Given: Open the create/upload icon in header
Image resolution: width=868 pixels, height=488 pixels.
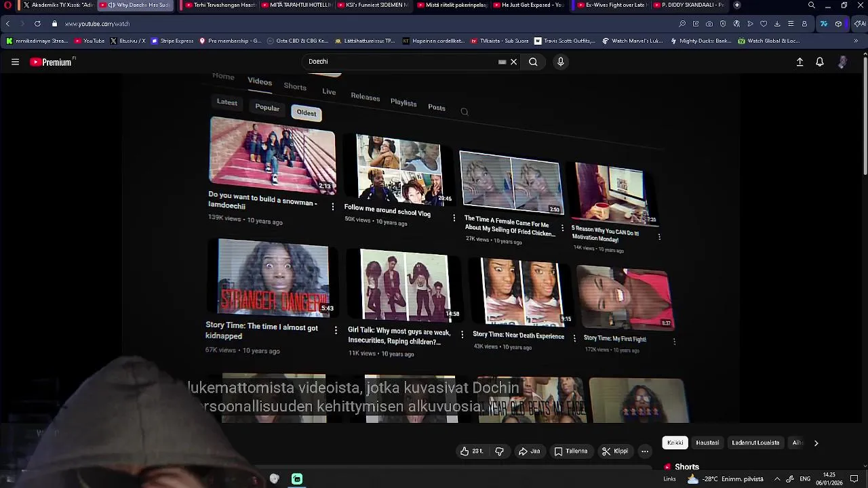Looking at the screenshot, I should point(800,62).
